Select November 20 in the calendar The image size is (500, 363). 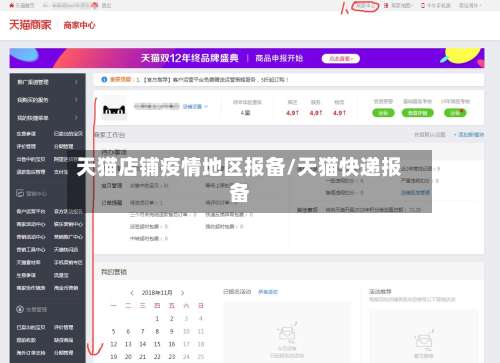tap(128, 357)
